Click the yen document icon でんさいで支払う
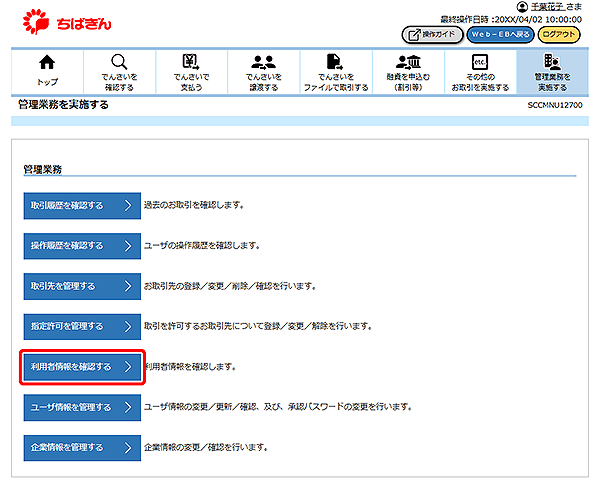 pyautogui.click(x=191, y=62)
